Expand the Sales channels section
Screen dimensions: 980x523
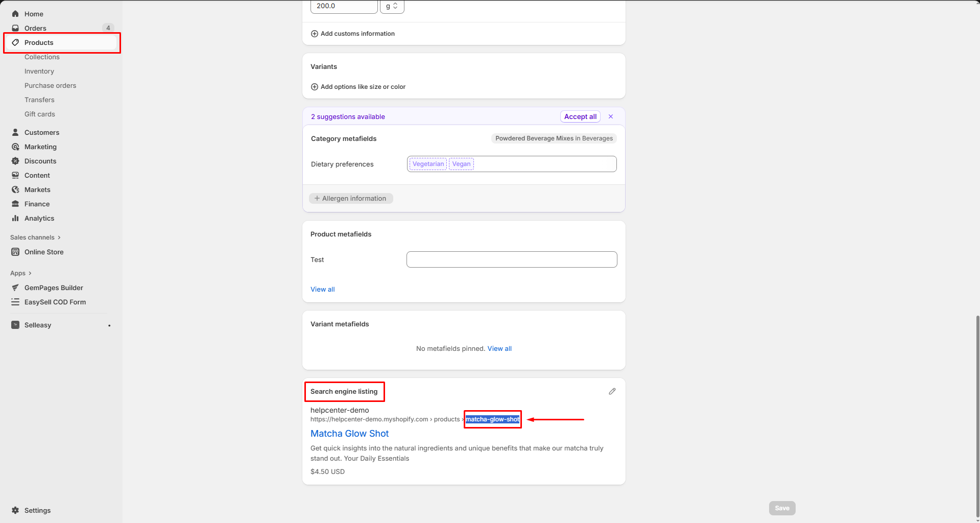point(35,237)
